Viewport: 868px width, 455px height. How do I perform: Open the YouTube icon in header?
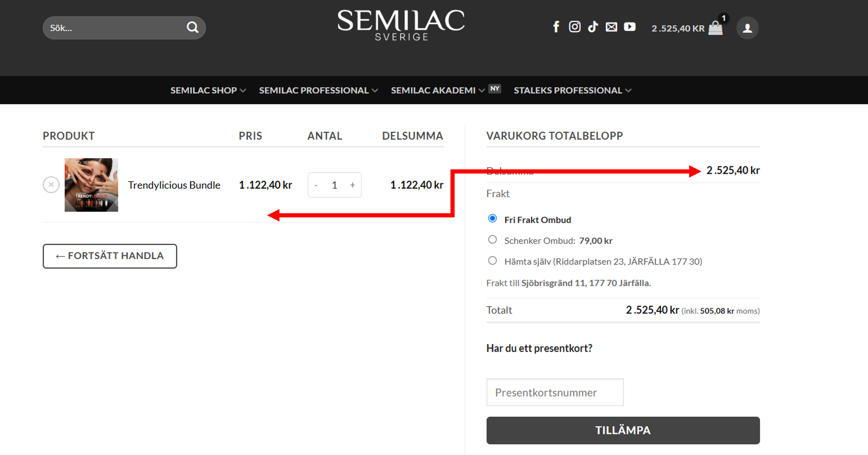click(629, 27)
